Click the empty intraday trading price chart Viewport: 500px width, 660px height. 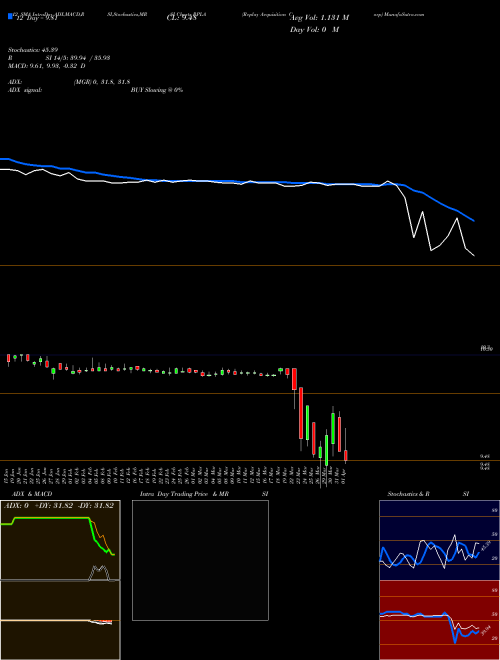(x=200, y=560)
